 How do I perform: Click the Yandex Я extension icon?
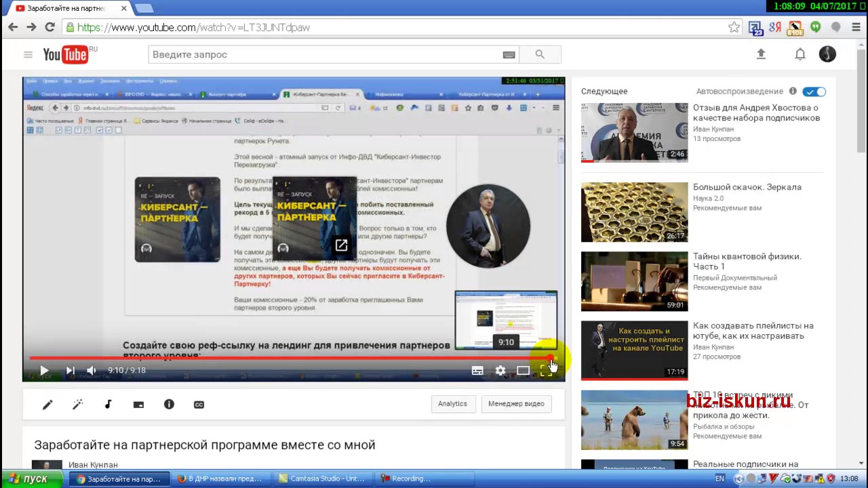click(x=775, y=27)
